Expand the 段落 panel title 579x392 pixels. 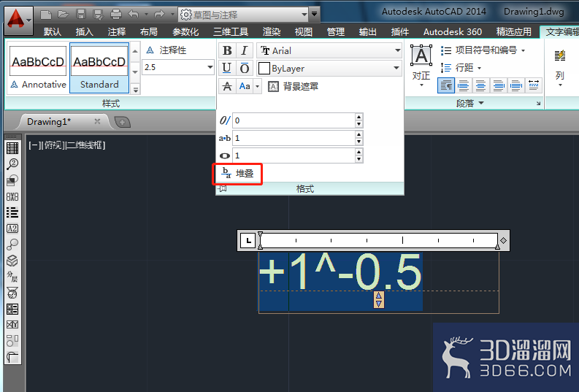click(x=469, y=104)
